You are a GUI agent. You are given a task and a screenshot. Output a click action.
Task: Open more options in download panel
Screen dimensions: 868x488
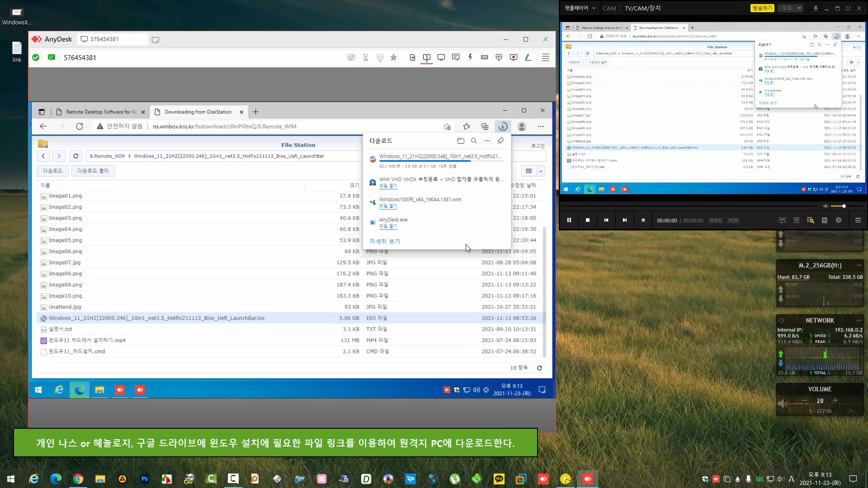tap(487, 141)
